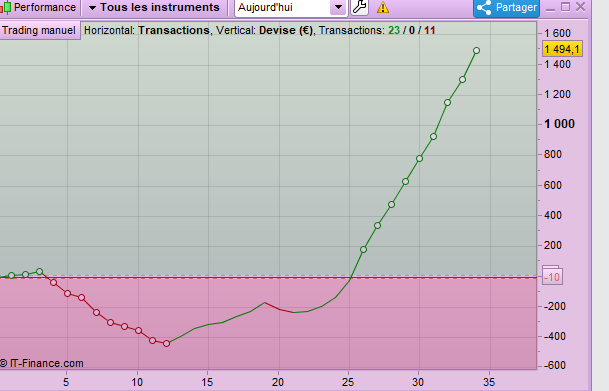Screen dimensions: 609x391
Task: Maximize the performance window
Action: tap(566, 7)
